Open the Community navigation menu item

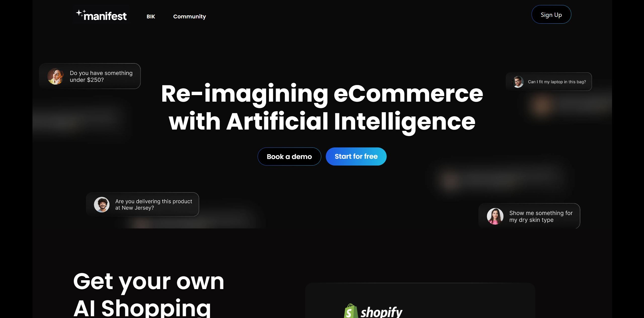pyautogui.click(x=189, y=16)
